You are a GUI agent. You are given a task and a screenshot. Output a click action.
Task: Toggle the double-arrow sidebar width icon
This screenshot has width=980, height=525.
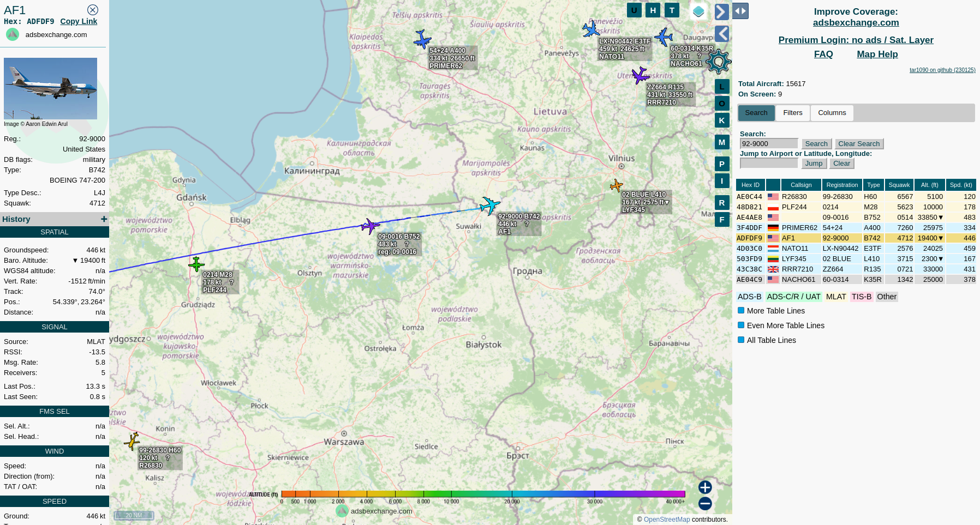(x=740, y=11)
